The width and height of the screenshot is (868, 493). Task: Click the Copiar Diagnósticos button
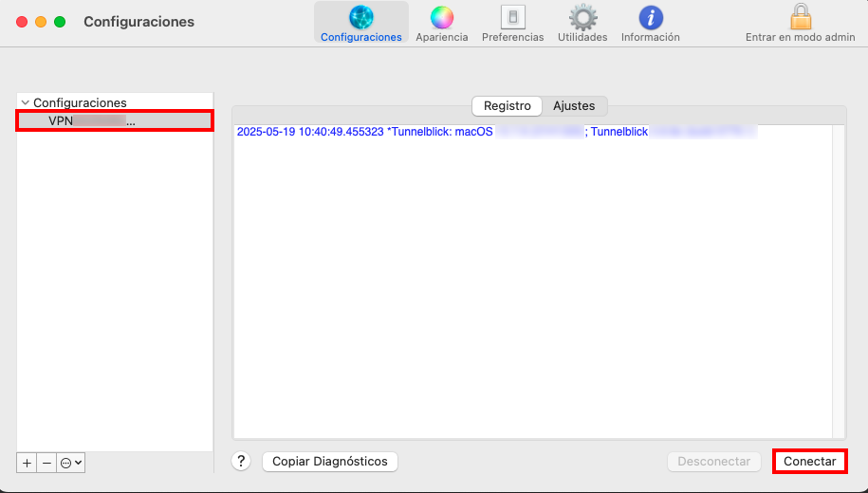[330, 462]
